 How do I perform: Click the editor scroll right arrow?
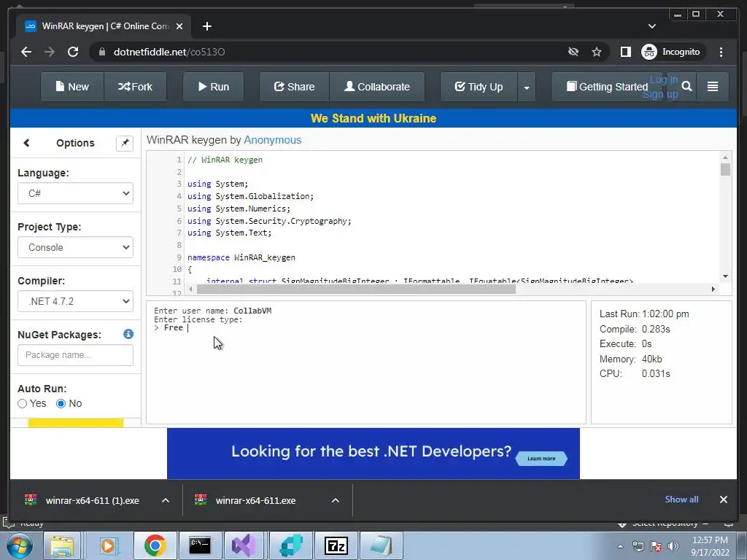(x=713, y=289)
